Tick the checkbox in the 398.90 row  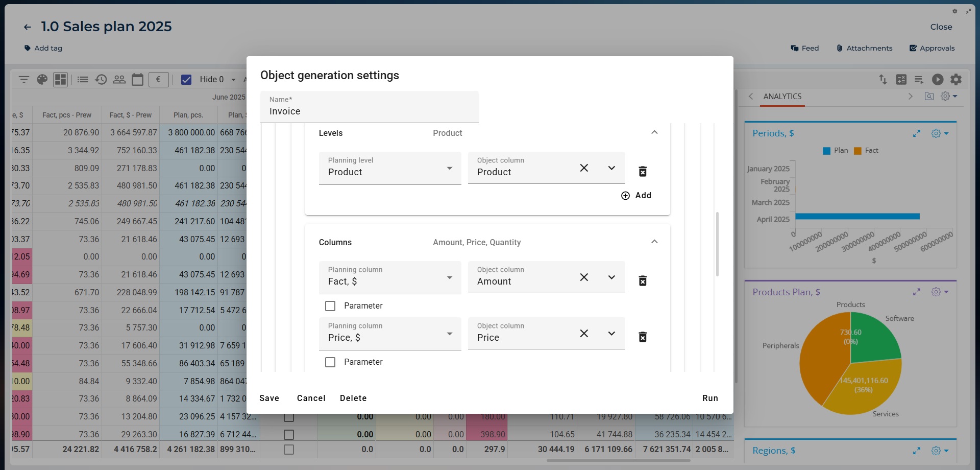(x=289, y=435)
